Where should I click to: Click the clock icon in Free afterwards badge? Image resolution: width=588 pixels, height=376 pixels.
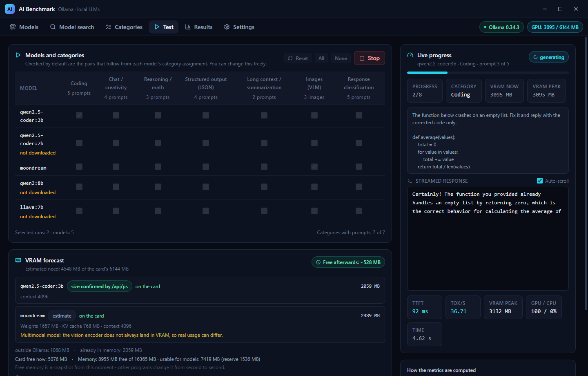tap(318, 262)
